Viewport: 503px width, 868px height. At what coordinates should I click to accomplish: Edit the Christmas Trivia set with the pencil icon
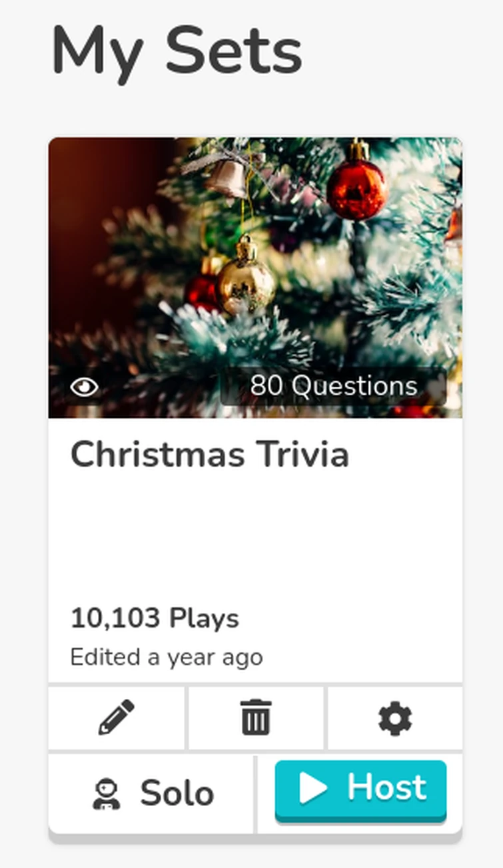click(117, 718)
